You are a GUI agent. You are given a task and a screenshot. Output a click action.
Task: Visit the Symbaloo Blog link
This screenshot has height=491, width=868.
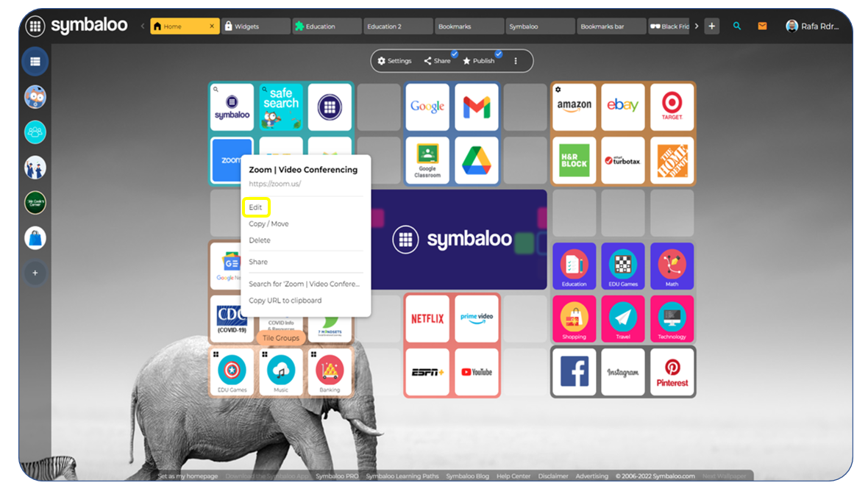coord(468,476)
